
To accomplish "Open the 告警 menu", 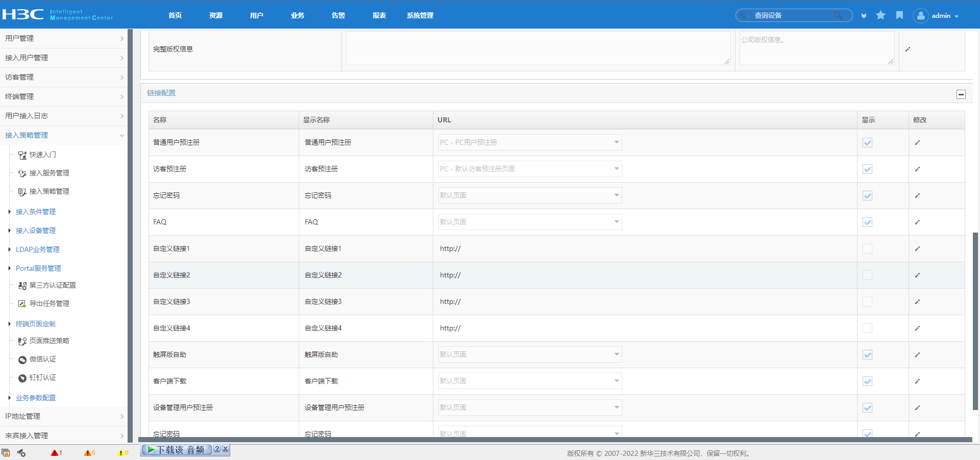I will click(x=338, y=15).
